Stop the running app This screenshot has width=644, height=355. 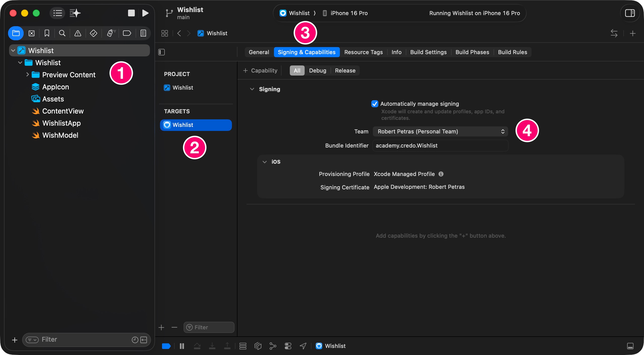click(x=131, y=13)
